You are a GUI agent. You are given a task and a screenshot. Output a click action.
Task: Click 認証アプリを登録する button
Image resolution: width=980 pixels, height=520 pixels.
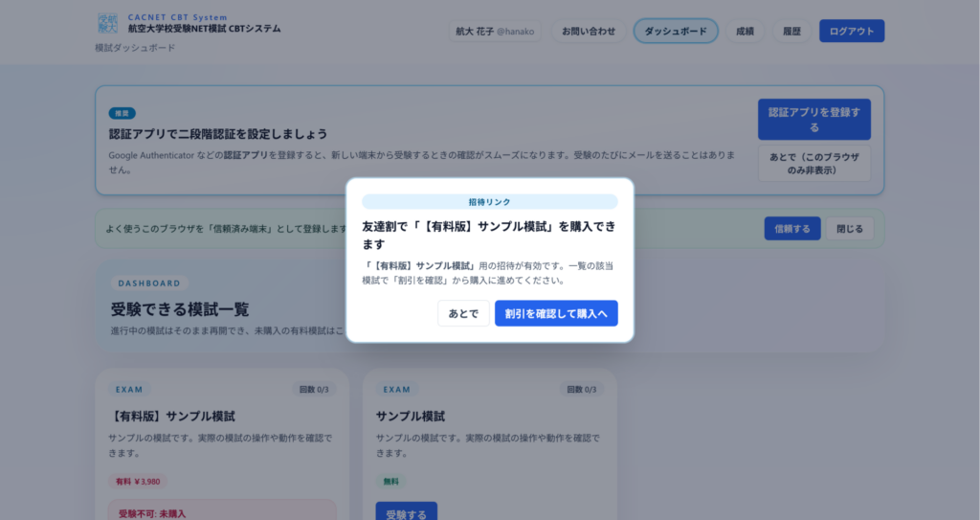813,120
